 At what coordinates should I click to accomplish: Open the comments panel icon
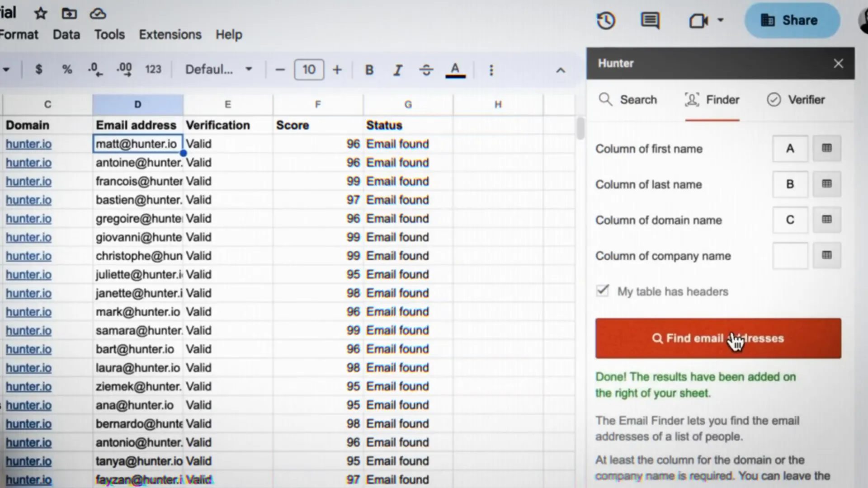[650, 20]
